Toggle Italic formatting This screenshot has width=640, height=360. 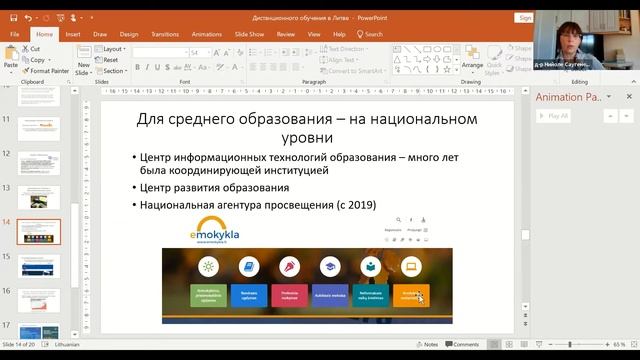(x=147, y=67)
